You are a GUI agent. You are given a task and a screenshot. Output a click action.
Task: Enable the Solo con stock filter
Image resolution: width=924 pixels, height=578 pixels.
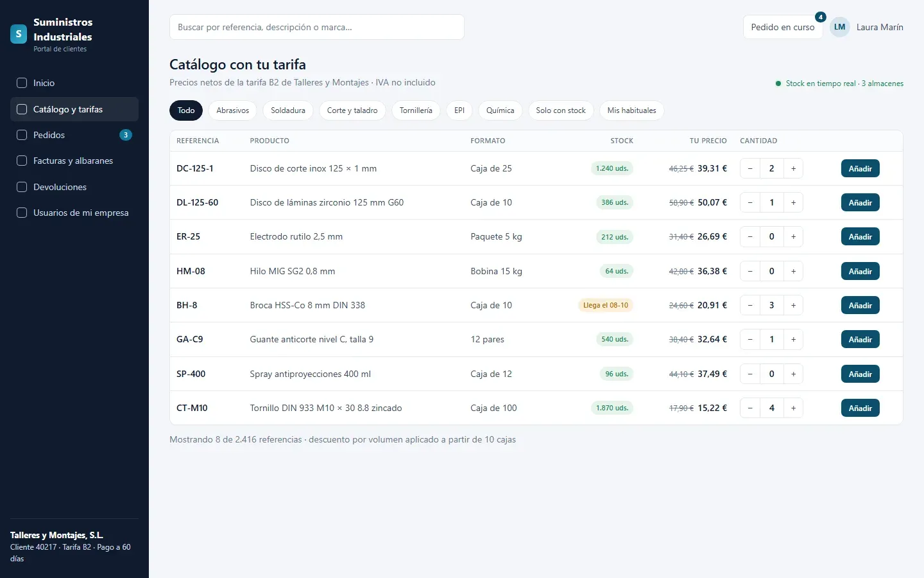561,110
